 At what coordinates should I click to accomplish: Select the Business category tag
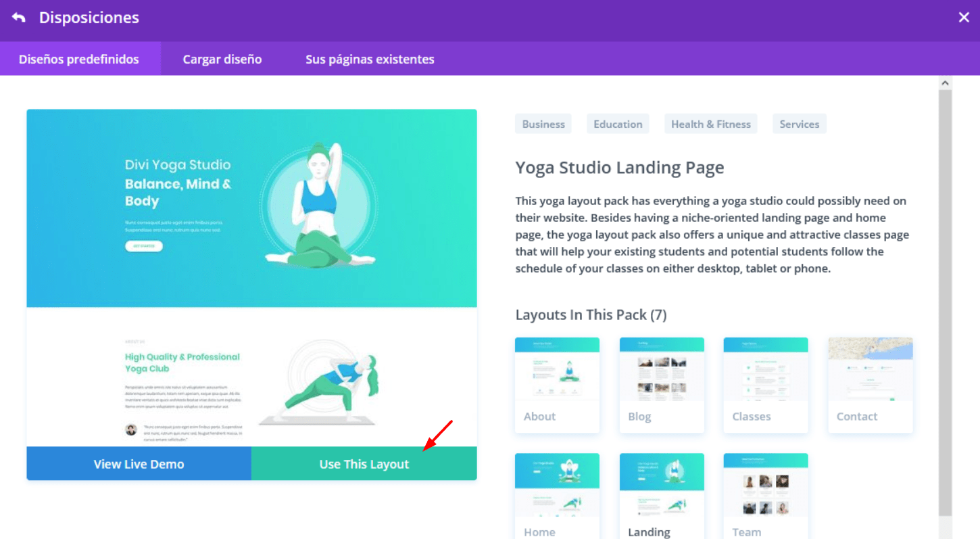(x=543, y=124)
